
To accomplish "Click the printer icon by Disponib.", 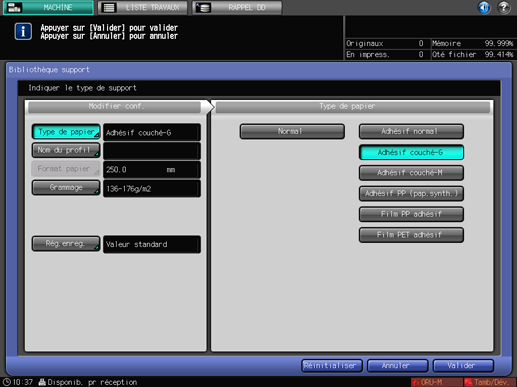I will 42,382.
